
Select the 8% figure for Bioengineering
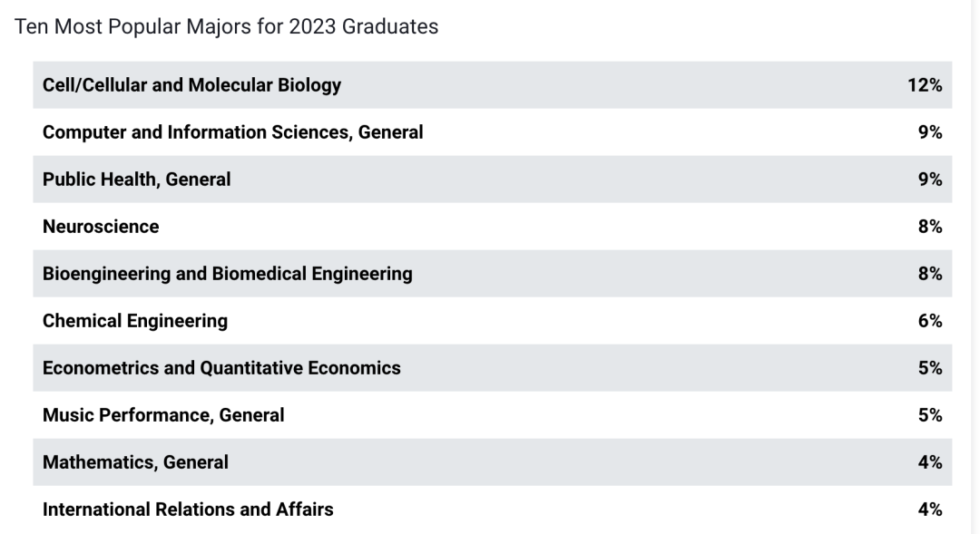(x=930, y=274)
